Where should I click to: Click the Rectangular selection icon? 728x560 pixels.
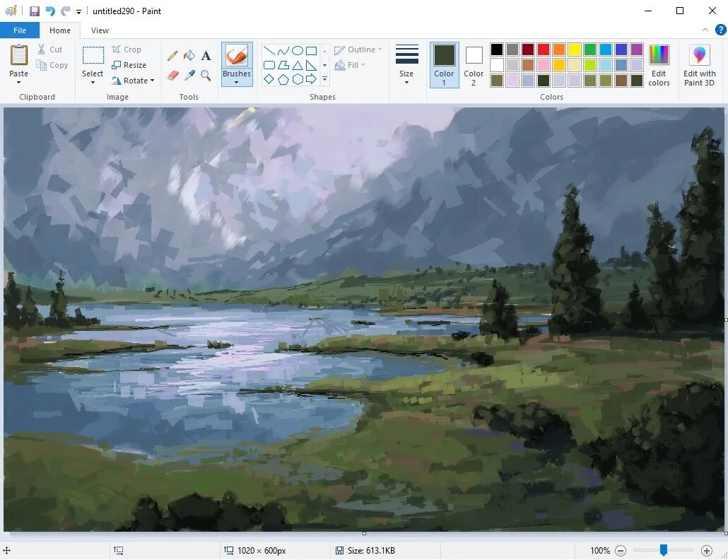(93, 55)
